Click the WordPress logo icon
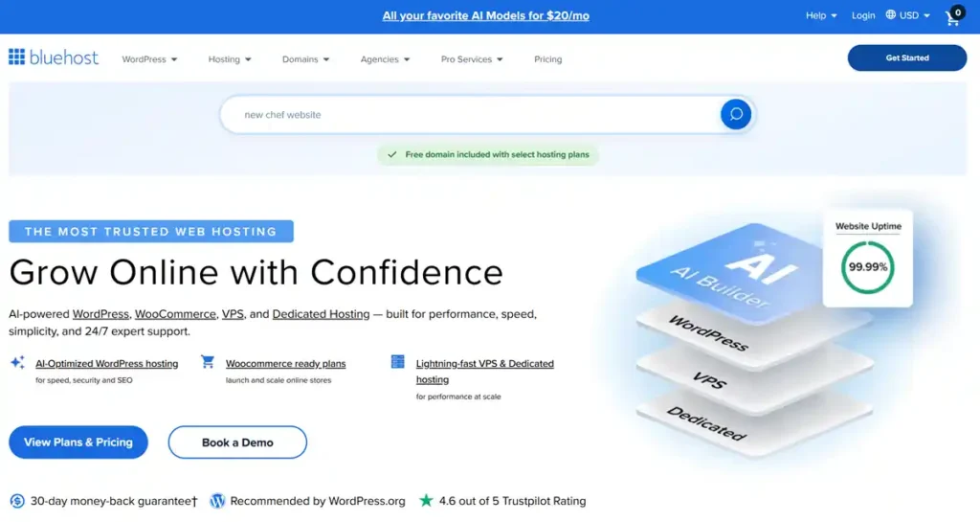 coord(217,501)
